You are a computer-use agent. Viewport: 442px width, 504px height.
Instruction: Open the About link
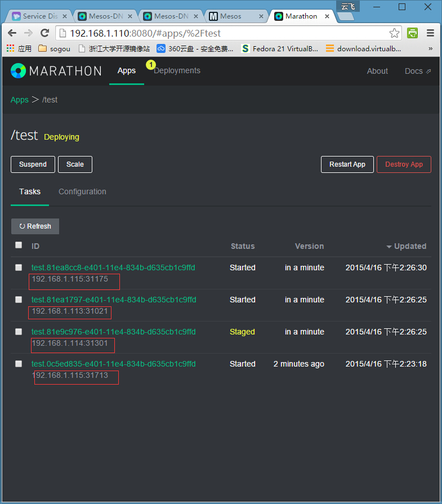click(x=377, y=71)
